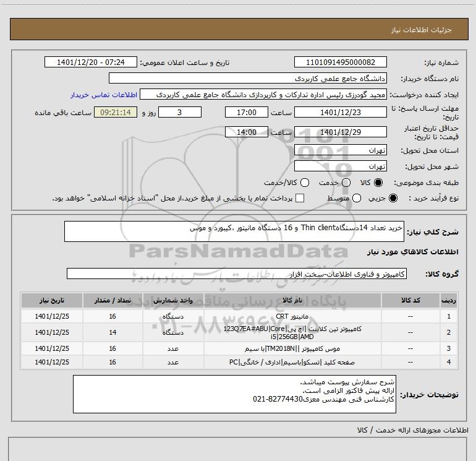Click the general description box about Thin client
This screenshot has width=476, height=461.
(x=234, y=231)
